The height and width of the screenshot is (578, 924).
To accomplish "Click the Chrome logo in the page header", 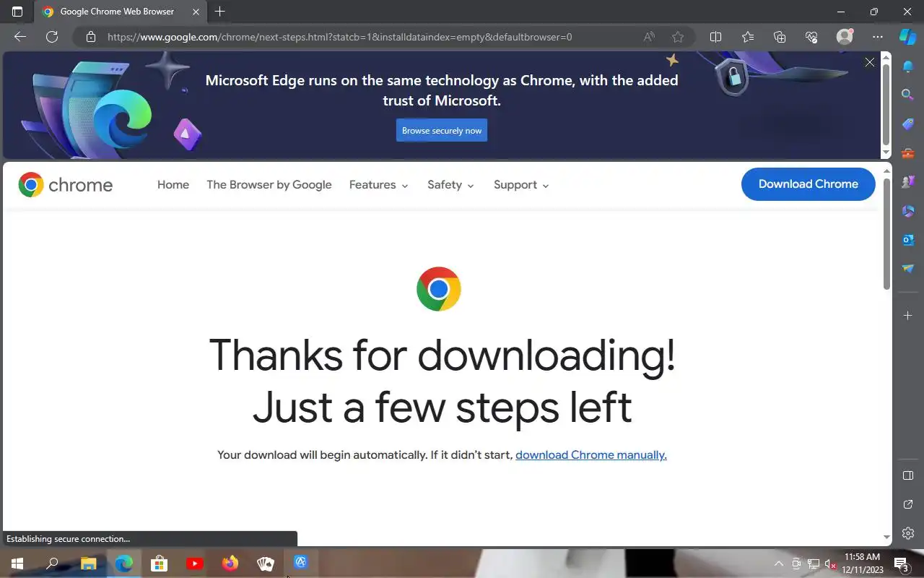I will pos(66,185).
